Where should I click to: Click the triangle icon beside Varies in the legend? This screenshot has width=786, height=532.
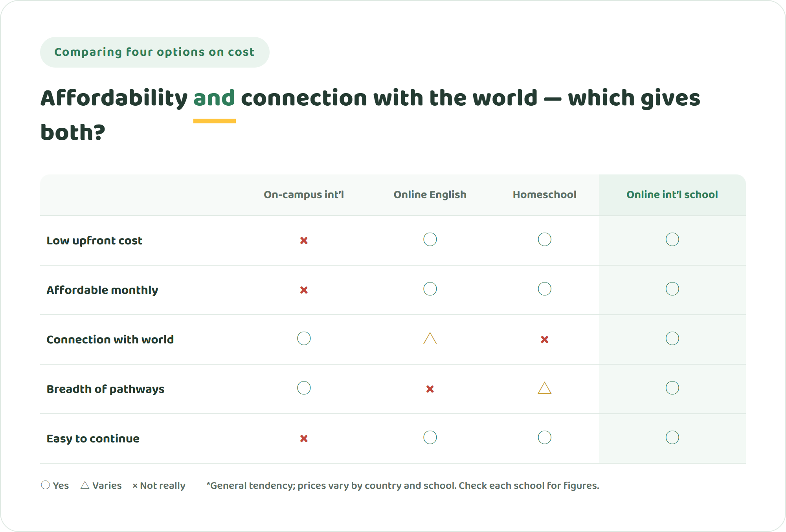85,485
